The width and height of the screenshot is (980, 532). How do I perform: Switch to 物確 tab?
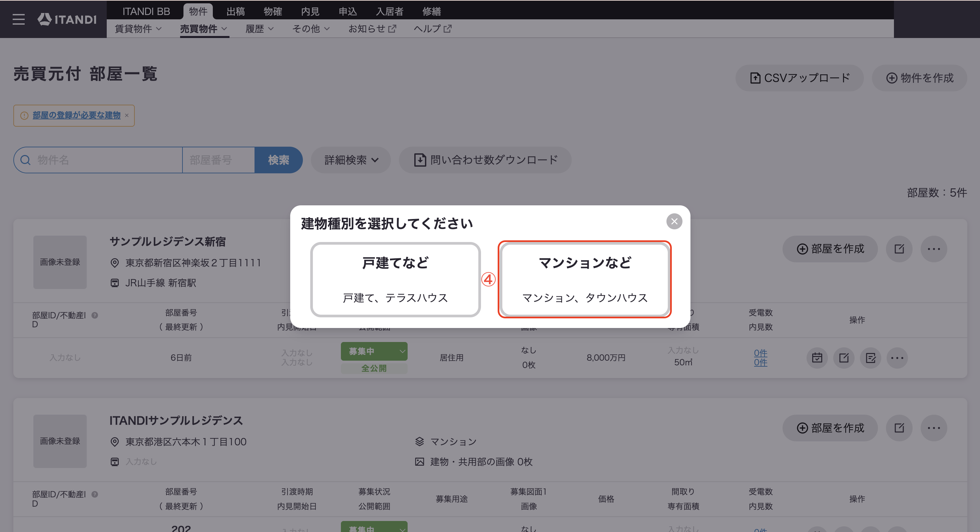273,11
